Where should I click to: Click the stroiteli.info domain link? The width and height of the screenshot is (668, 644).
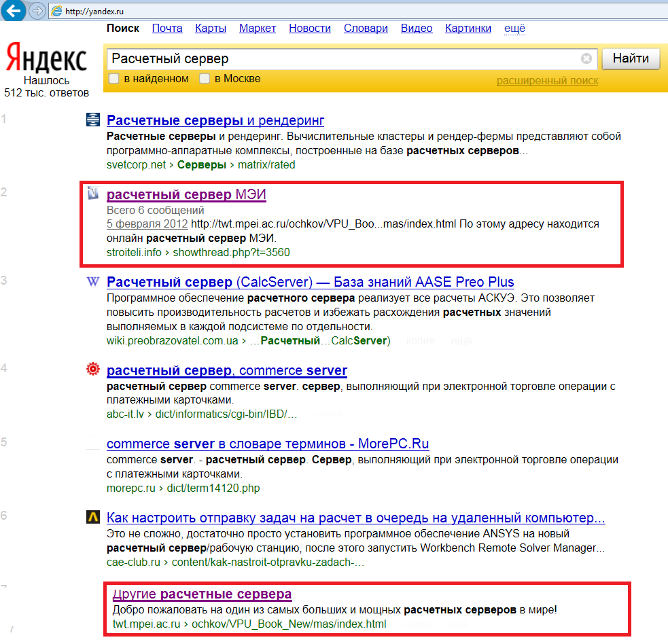134,253
